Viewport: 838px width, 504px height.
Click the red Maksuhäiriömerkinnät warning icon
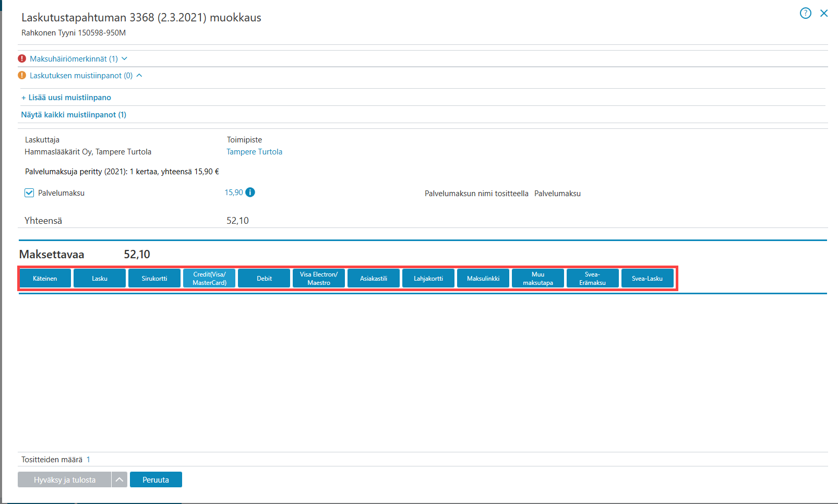pyautogui.click(x=22, y=58)
